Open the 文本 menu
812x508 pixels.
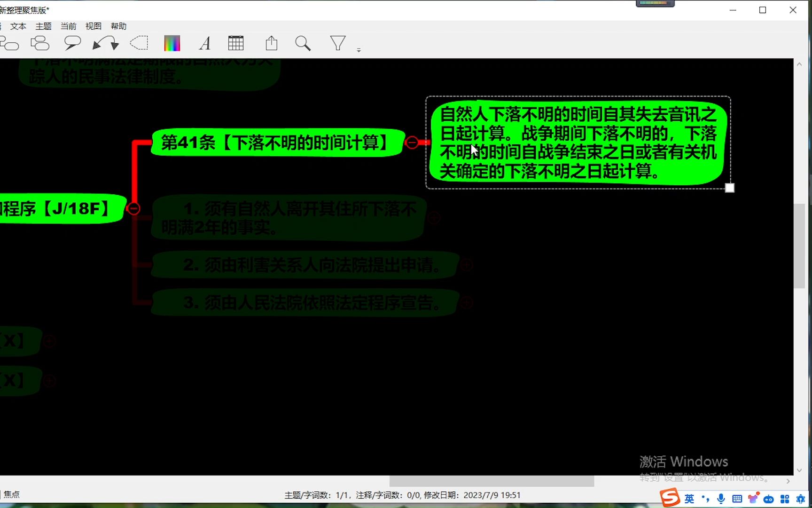(x=18, y=26)
